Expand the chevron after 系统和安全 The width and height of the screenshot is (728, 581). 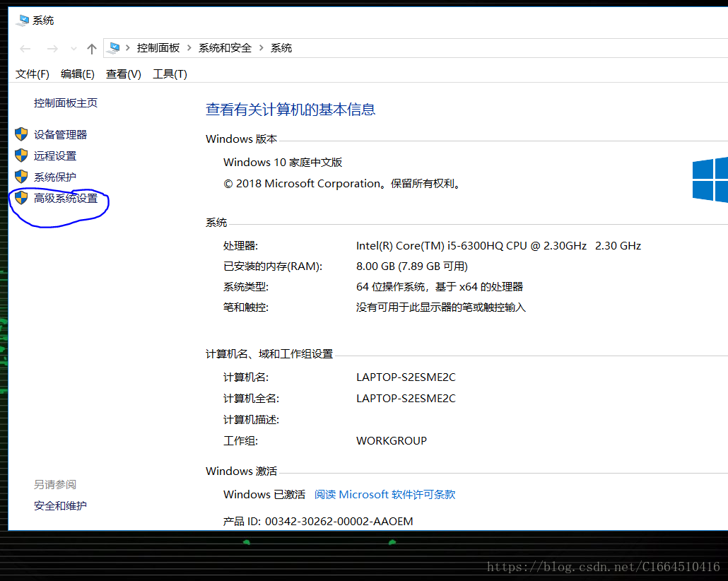click(261, 48)
